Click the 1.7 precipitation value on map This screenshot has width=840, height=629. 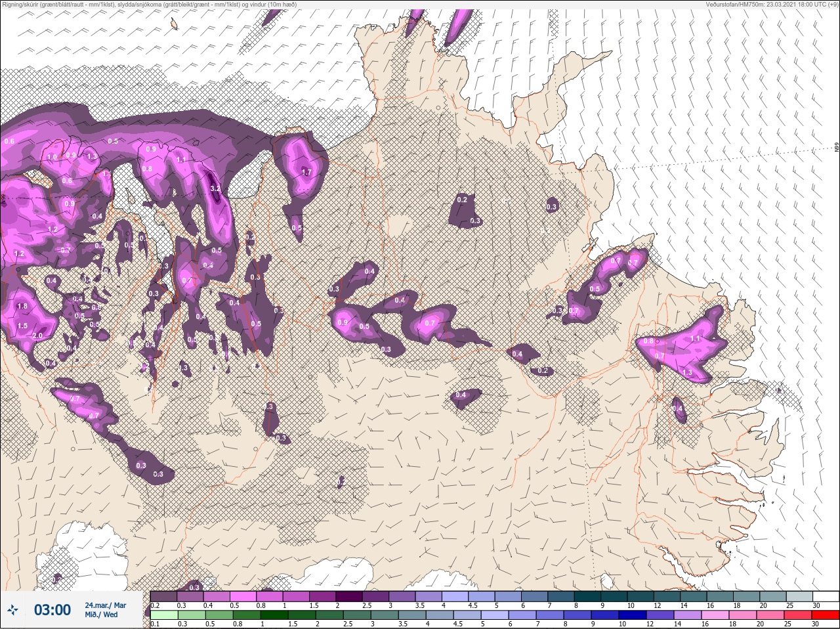[x=306, y=172]
